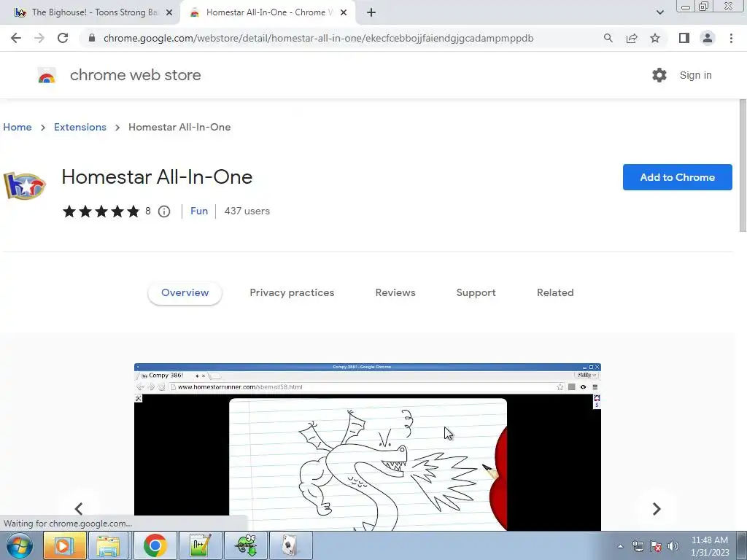The width and height of the screenshot is (747, 560).
Task: Switch to Privacy practices tab
Action: click(292, 293)
